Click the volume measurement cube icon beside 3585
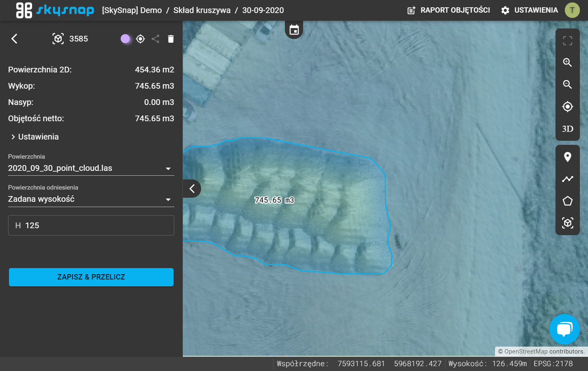The image size is (588, 371). point(58,39)
